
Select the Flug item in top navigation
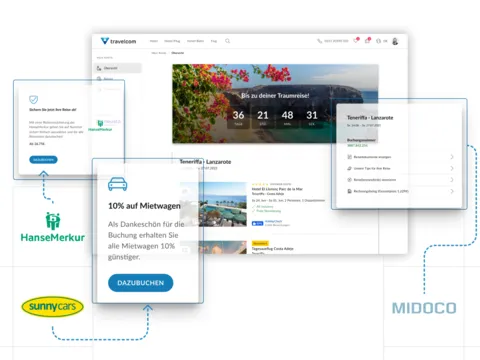coord(214,41)
